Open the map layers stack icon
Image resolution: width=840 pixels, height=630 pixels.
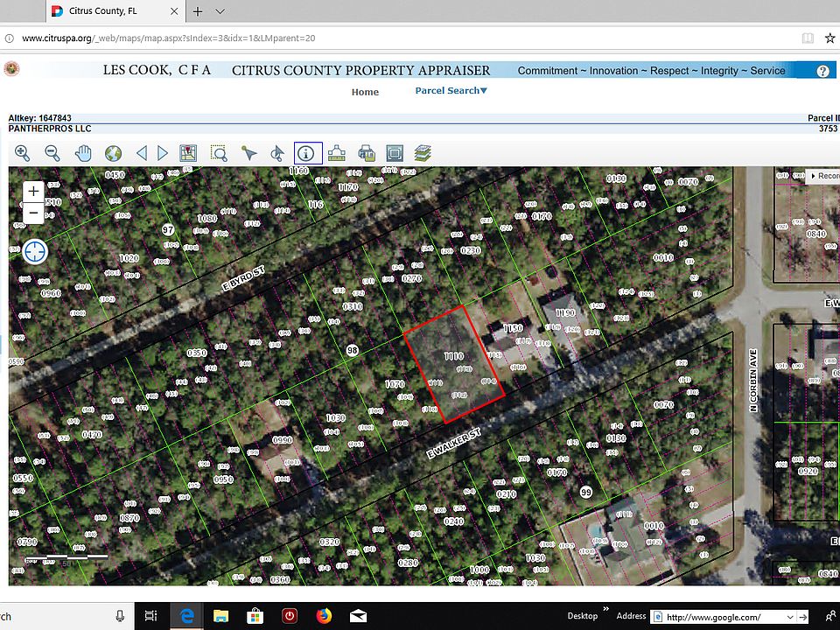[x=423, y=153]
